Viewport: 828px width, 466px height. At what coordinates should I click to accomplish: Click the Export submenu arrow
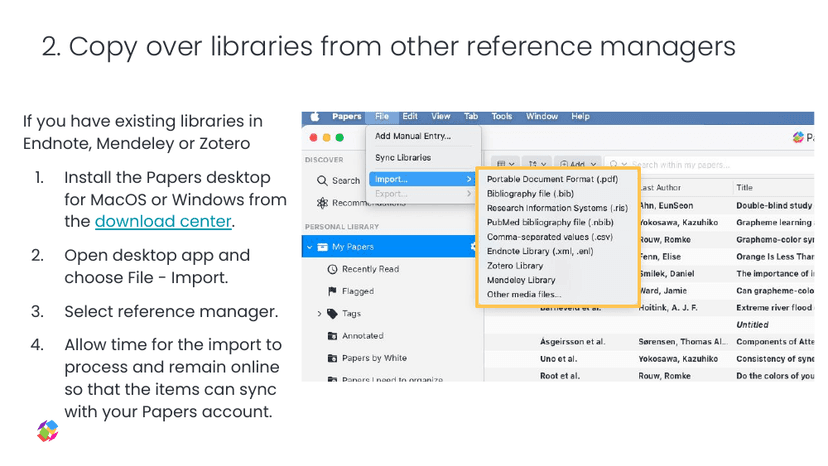click(468, 194)
